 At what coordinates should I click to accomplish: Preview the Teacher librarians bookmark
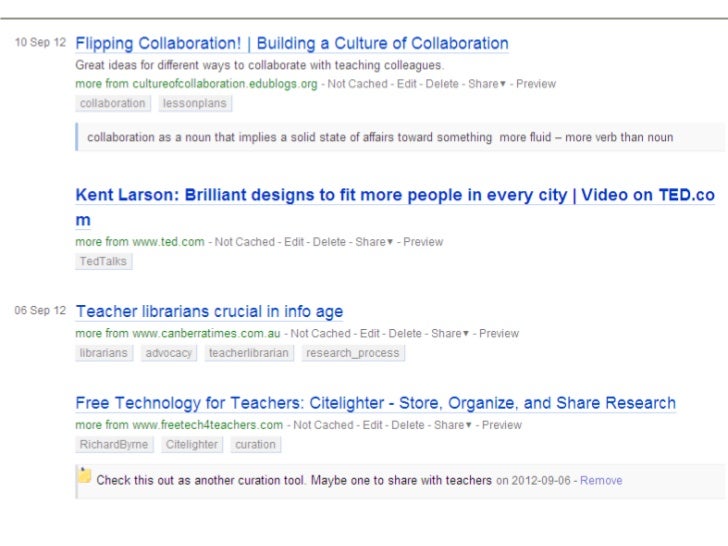coord(499,333)
